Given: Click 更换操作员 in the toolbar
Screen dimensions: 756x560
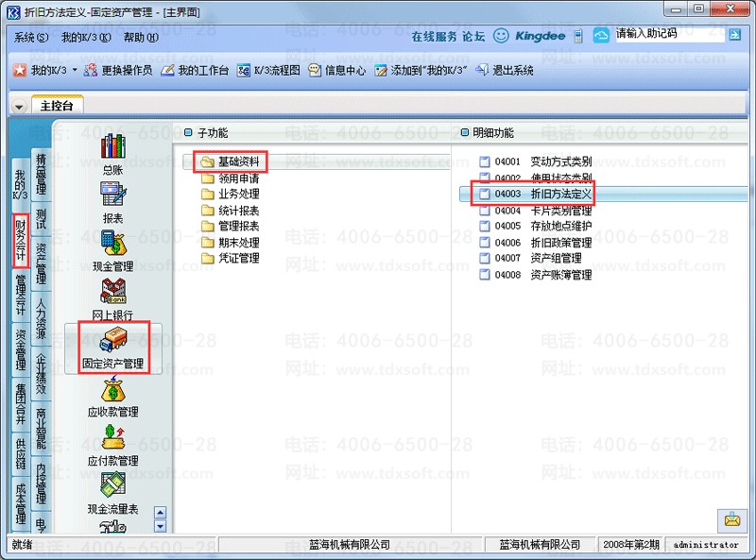Looking at the screenshot, I should [118, 71].
